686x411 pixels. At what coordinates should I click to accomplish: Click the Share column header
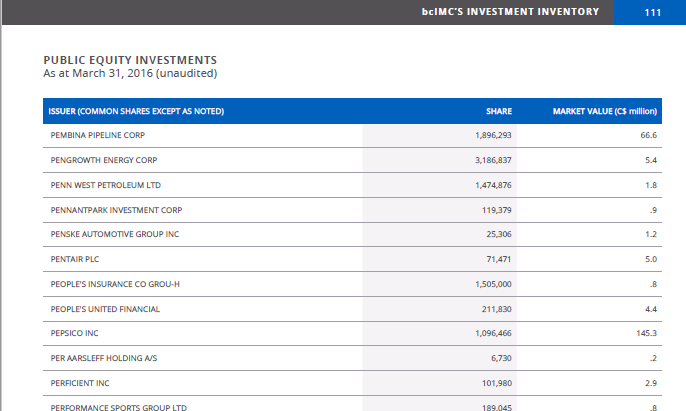498,110
